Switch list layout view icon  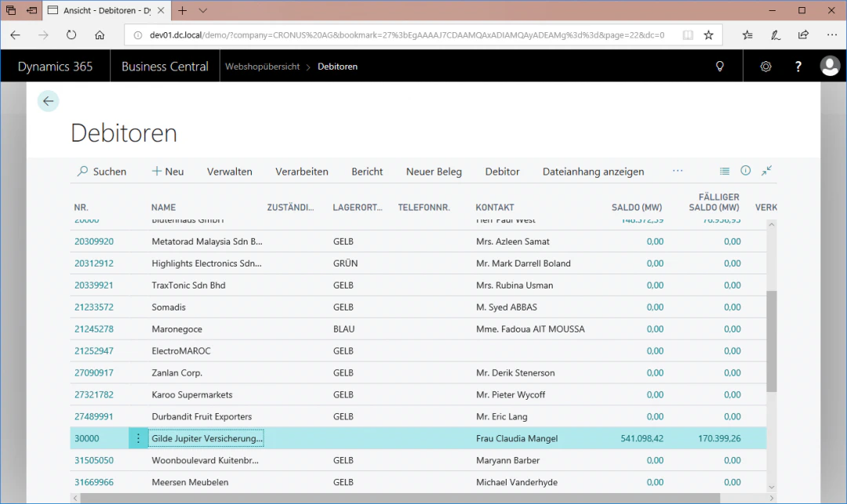(725, 171)
